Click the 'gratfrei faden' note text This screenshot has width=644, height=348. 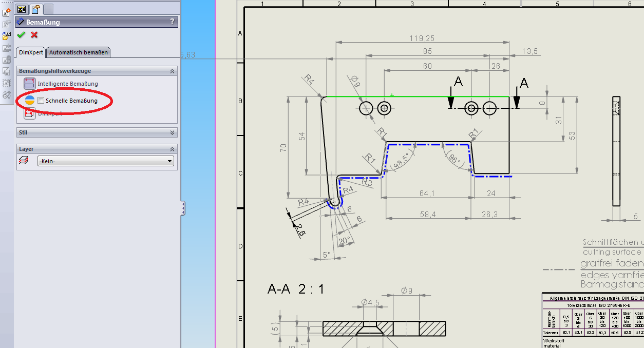click(612, 263)
